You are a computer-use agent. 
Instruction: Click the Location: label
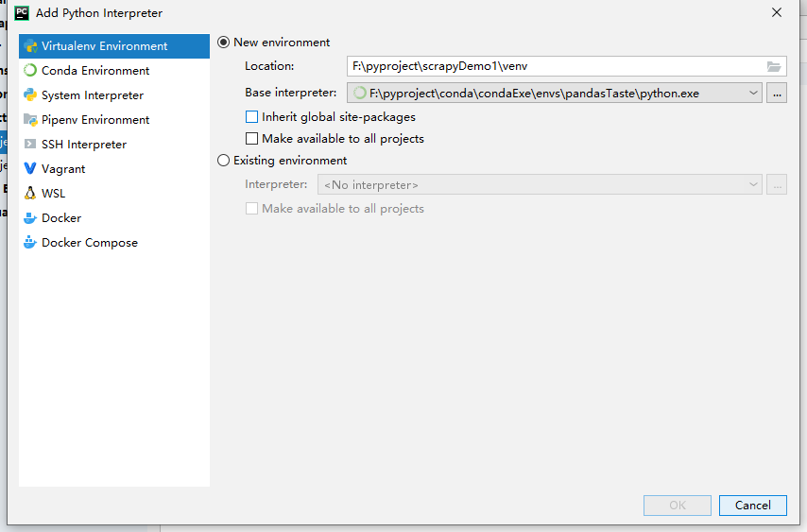pyautogui.click(x=269, y=66)
